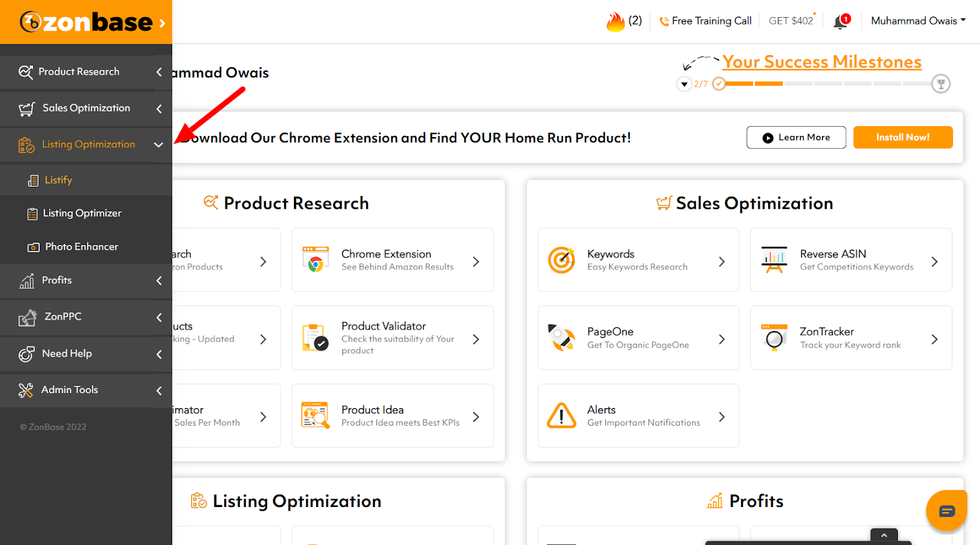Click the Listify document icon
The height and width of the screenshot is (545, 980).
pyautogui.click(x=33, y=181)
